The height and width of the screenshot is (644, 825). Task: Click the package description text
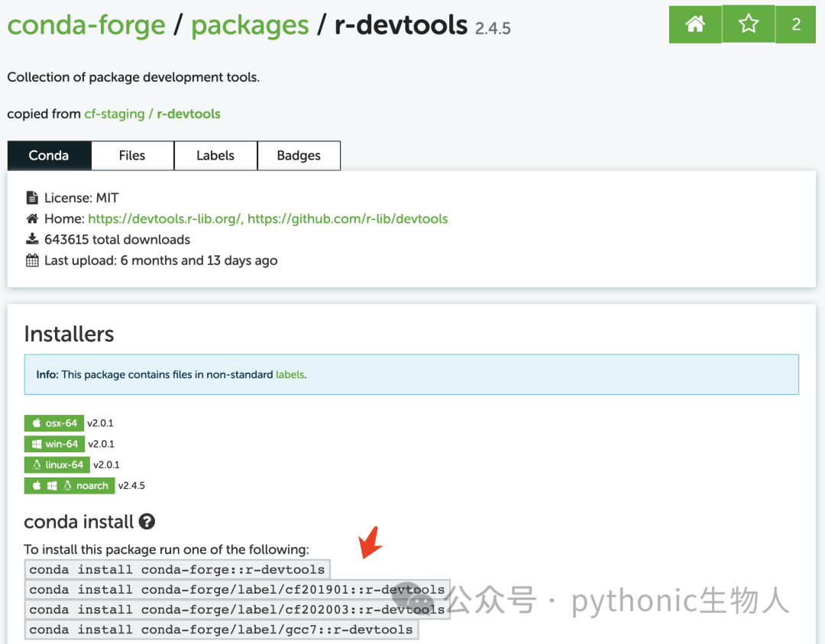(134, 77)
